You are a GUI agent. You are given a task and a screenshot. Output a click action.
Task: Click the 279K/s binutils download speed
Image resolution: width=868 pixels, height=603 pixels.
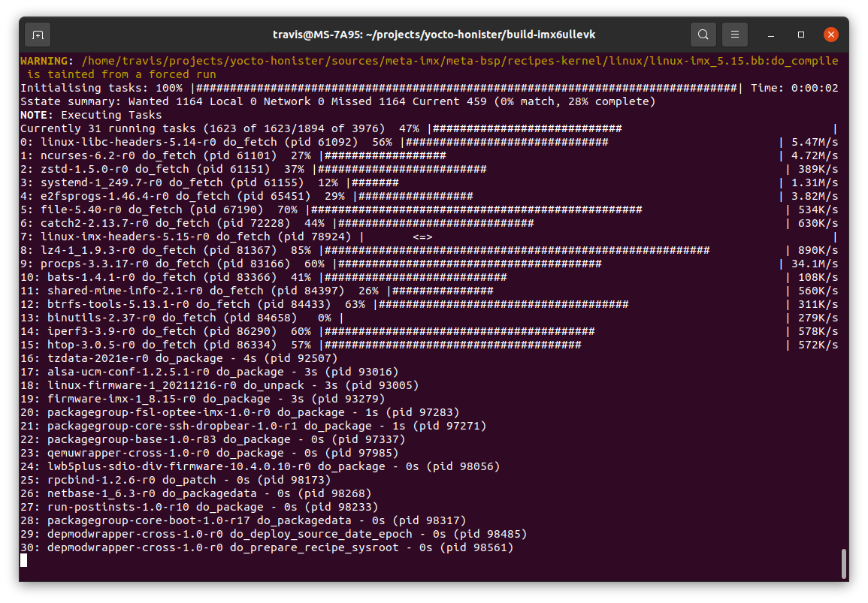[818, 318]
